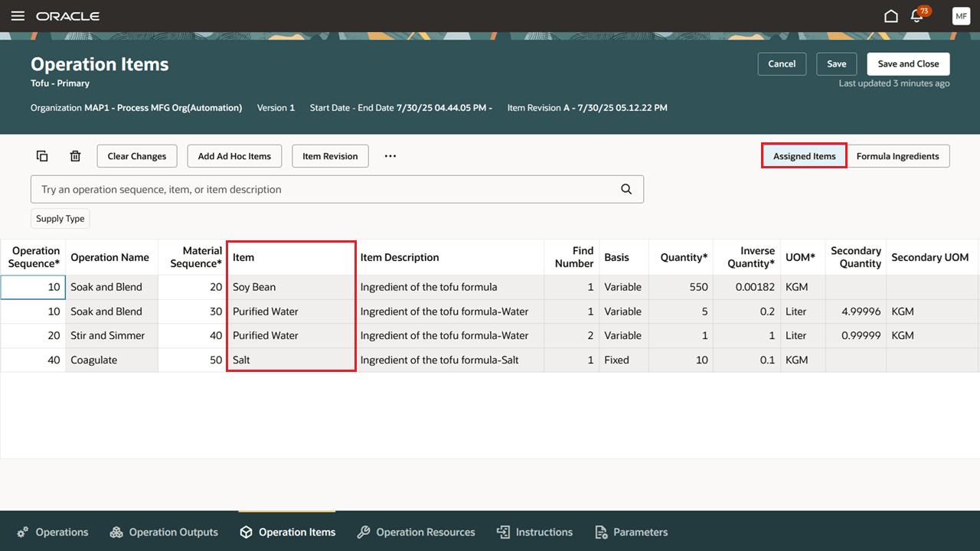Click the Oracle logo
The width and height of the screenshot is (980, 551).
click(67, 16)
